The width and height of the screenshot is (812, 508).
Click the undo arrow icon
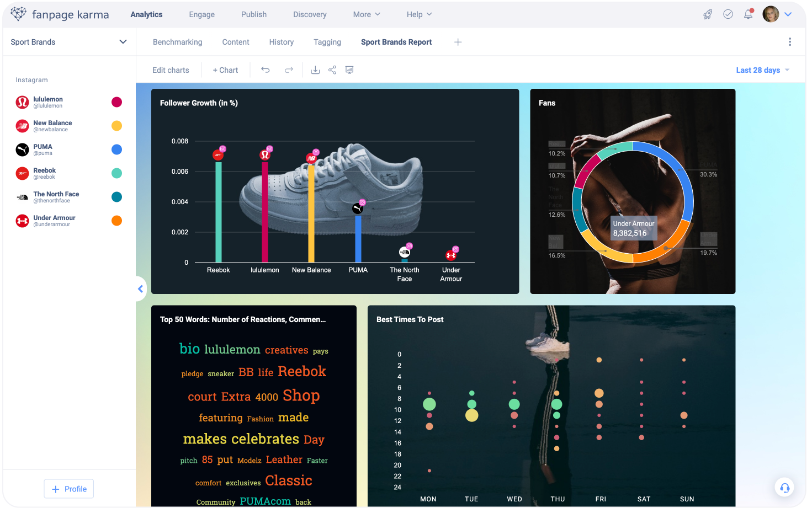point(266,70)
